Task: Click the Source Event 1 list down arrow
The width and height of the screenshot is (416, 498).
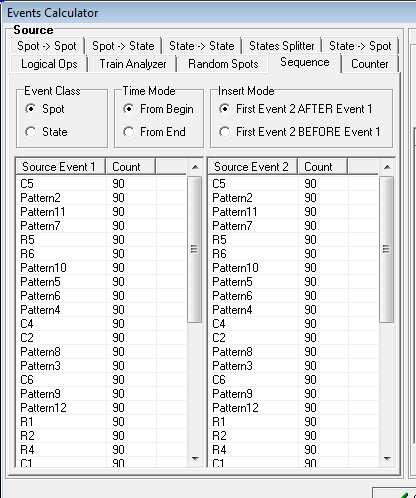Action: (x=195, y=459)
